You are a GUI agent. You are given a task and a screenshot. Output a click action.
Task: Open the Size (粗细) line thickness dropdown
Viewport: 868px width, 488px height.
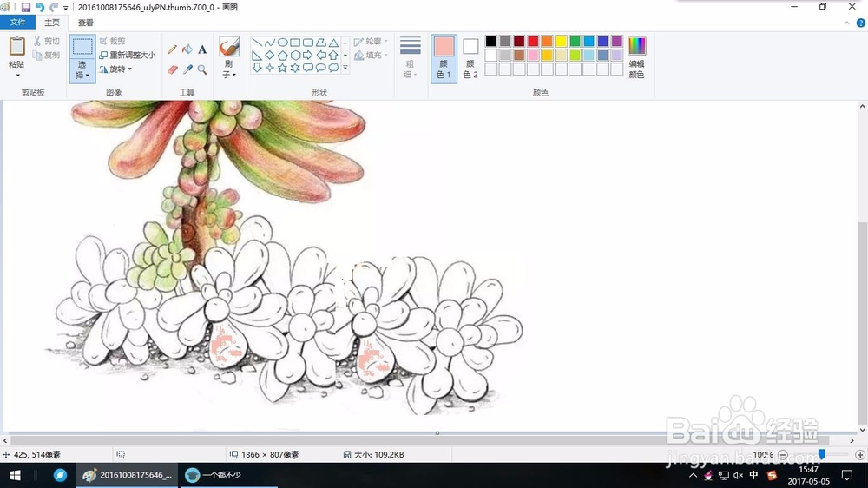pyautogui.click(x=411, y=57)
